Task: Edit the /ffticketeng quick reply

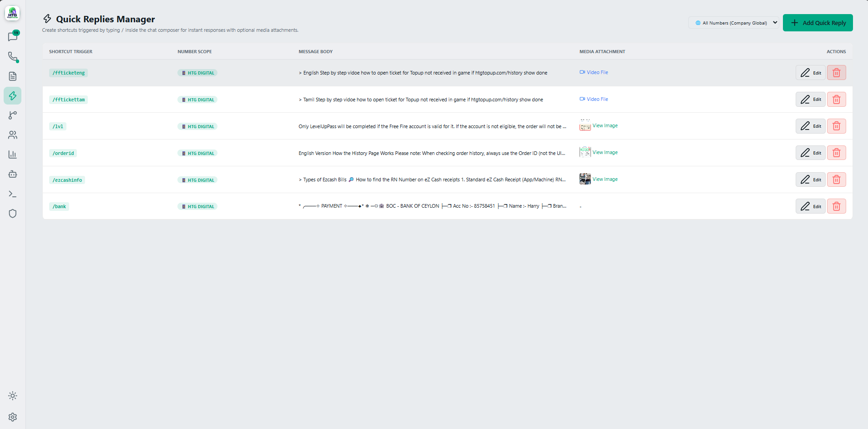Action: (x=810, y=73)
